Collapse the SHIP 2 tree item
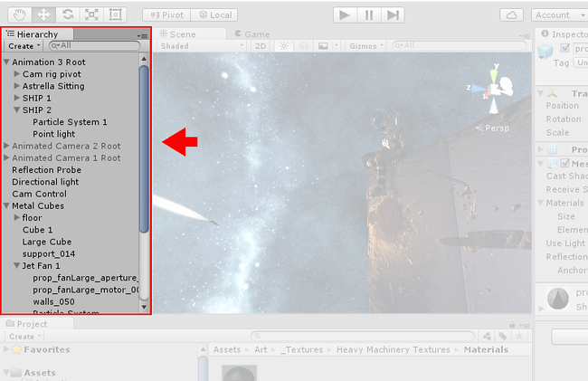588x381 pixels. 17,110
